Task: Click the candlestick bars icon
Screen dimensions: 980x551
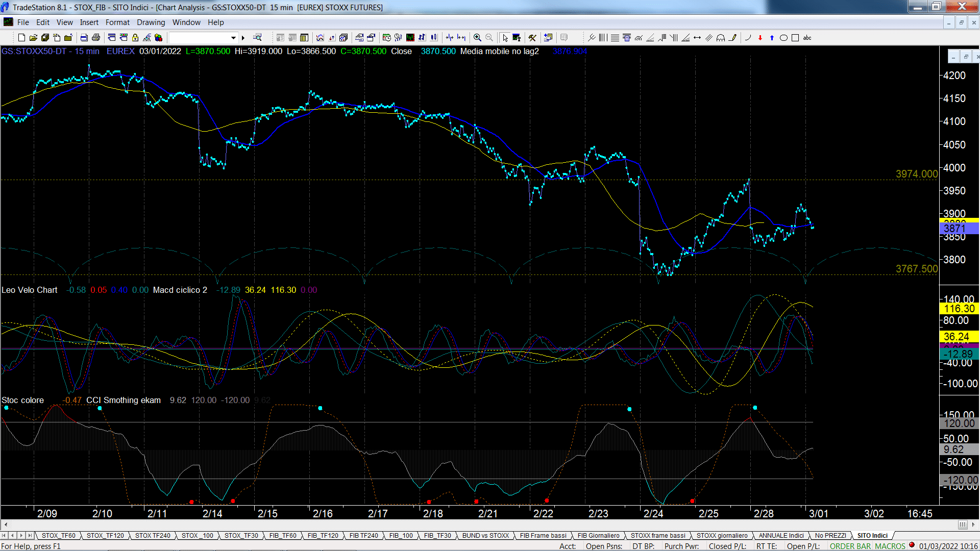Action: point(433,38)
